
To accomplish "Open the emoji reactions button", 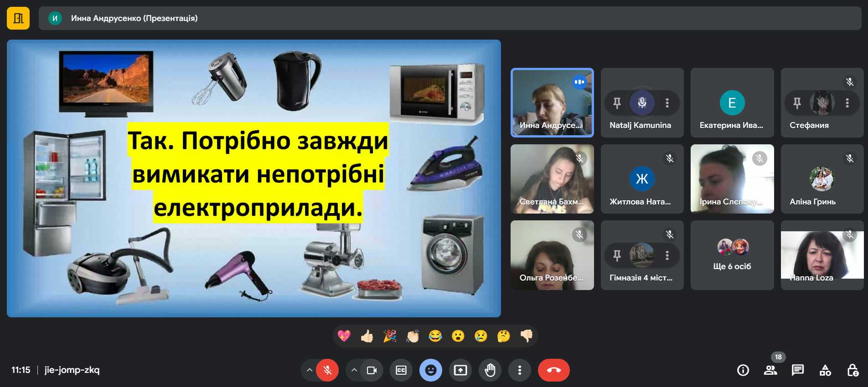I will [431, 370].
